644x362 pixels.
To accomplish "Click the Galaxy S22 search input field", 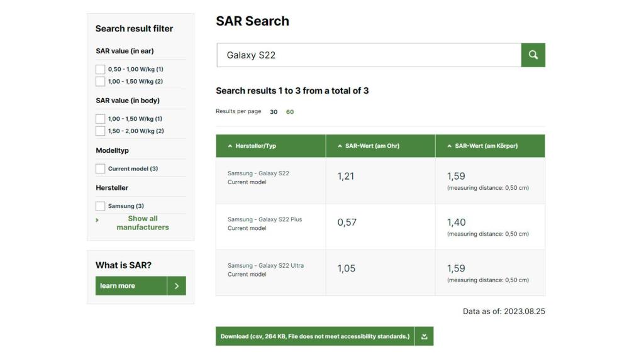I will [x=369, y=55].
